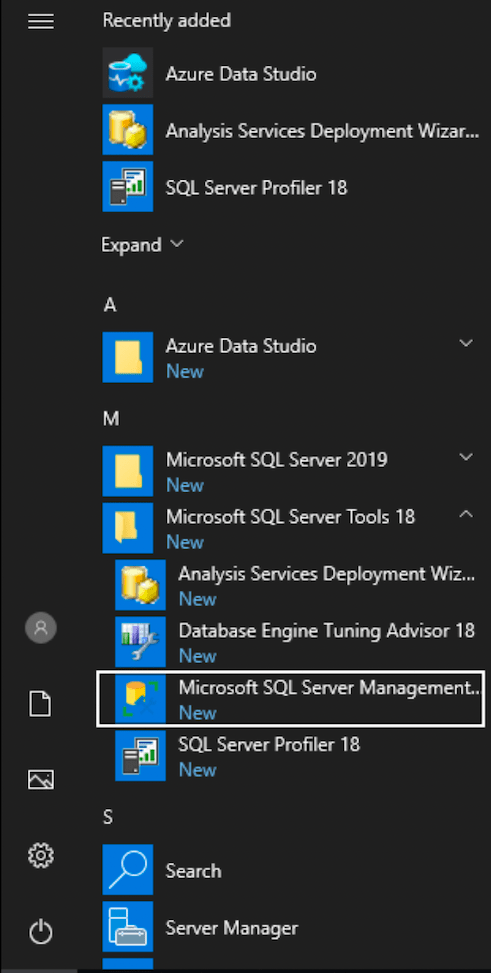
Task: Open the hamburger menu at top
Action: (41, 22)
